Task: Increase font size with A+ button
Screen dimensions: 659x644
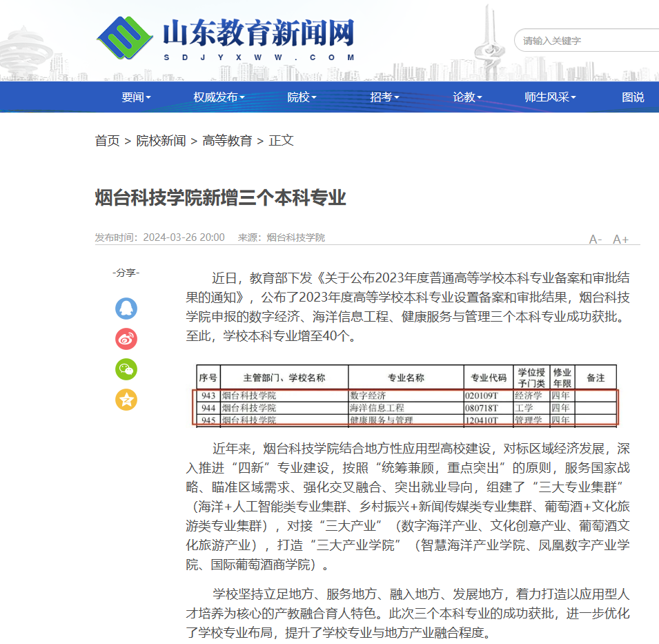Action: [621, 240]
